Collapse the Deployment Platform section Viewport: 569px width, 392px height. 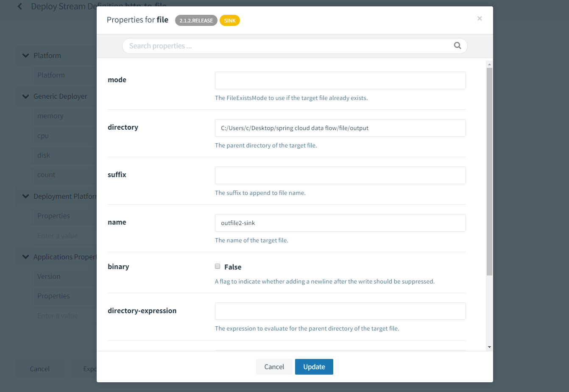coord(25,196)
